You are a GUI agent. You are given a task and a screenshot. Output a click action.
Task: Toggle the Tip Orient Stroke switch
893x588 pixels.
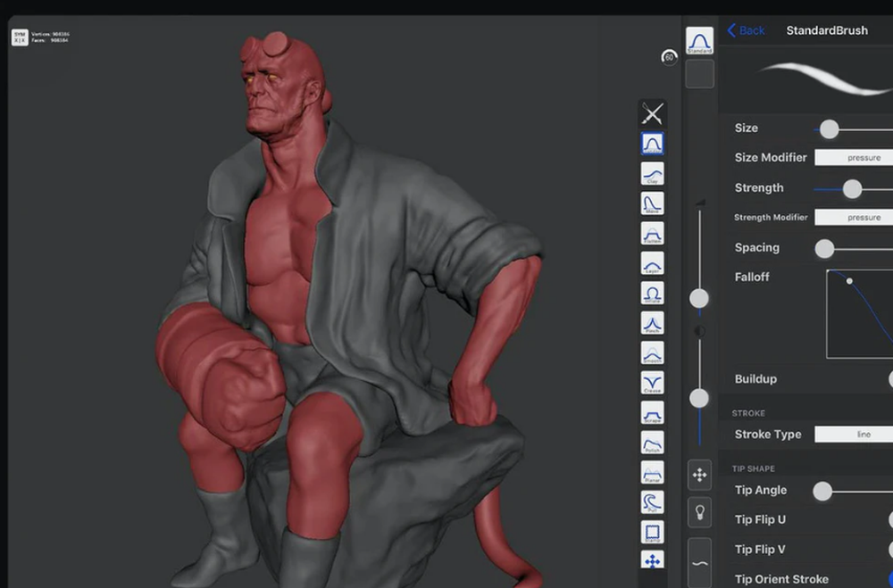[x=889, y=579]
